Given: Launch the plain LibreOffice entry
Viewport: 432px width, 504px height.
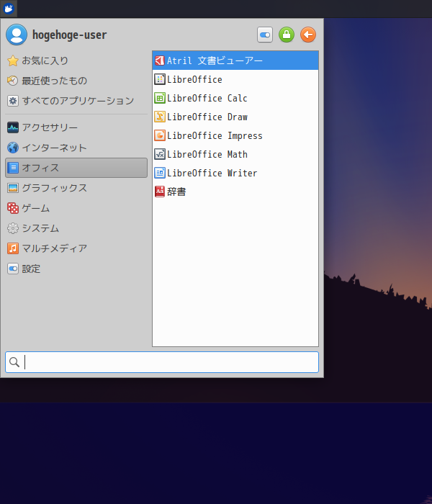Looking at the screenshot, I should (x=235, y=79).
